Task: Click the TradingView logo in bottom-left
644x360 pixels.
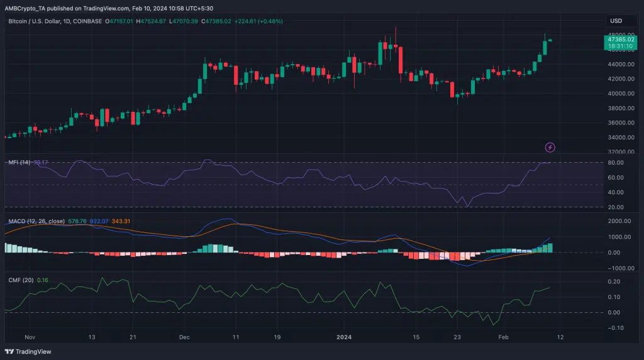Action: [28, 351]
